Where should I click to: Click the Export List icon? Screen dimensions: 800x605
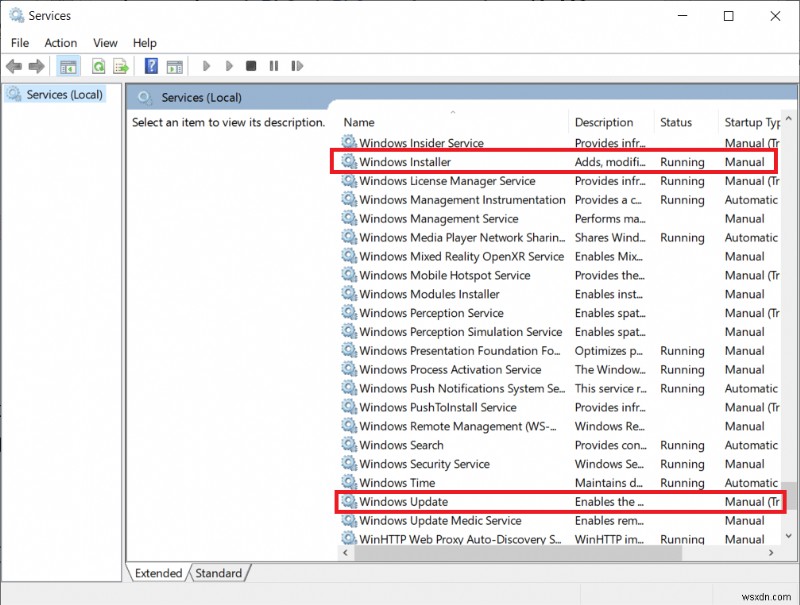(119, 66)
